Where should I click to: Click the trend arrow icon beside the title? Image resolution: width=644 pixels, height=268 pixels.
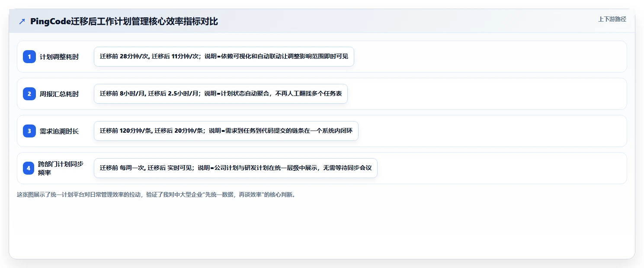coord(22,21)
